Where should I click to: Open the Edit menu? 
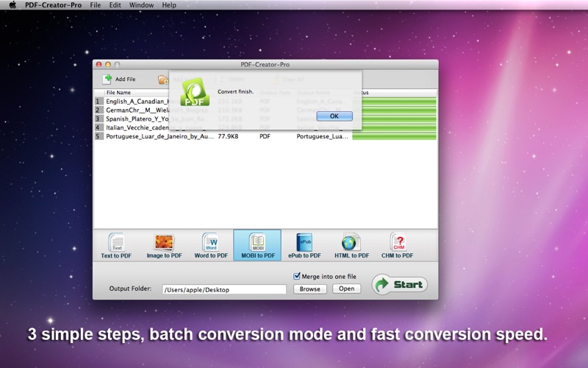click(x=115, y=5)
